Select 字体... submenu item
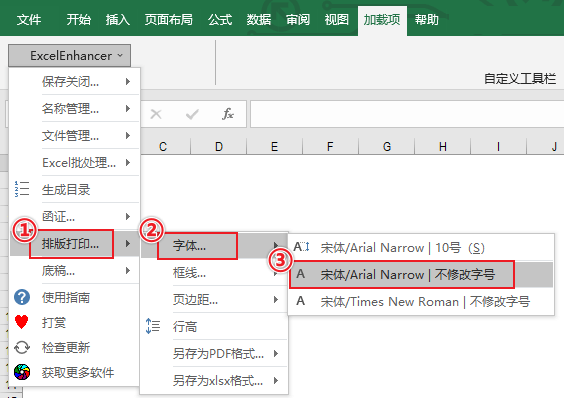Viewport: 564px width, 398px height. click(x=214, y=245)
